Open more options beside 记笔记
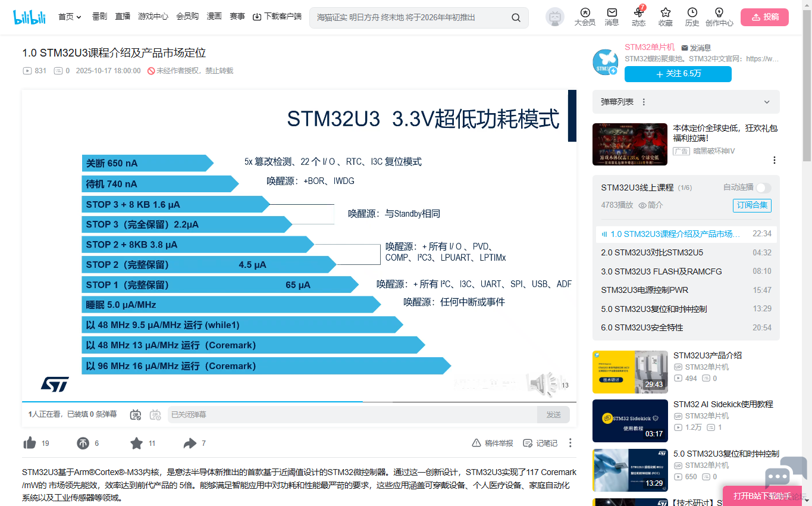 point(570,443)
